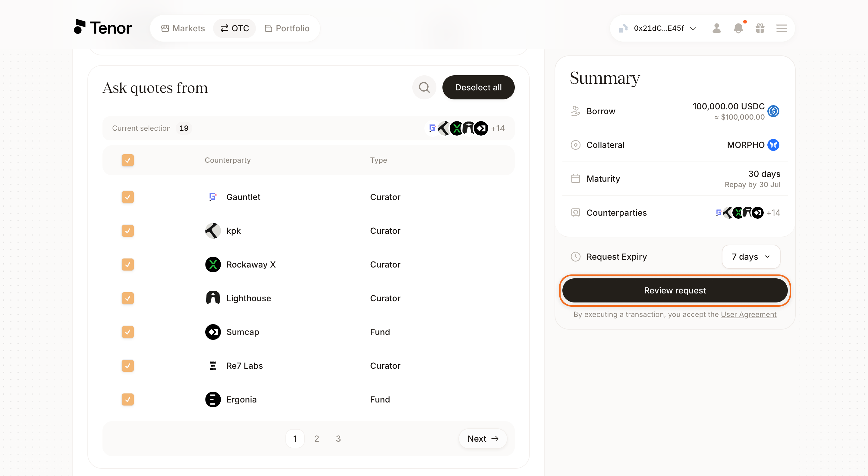Click the wallet avatar icon

[x=623, y=28]
